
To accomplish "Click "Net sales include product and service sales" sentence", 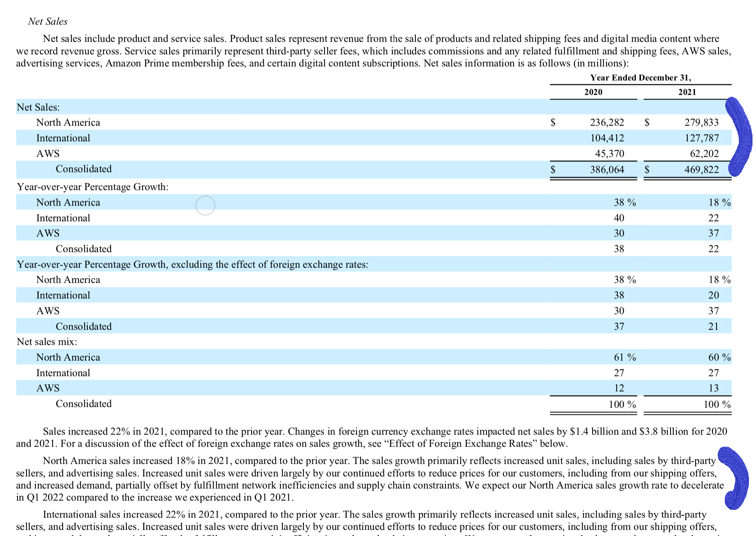I will pyautogui.click(x=135, y=39).
